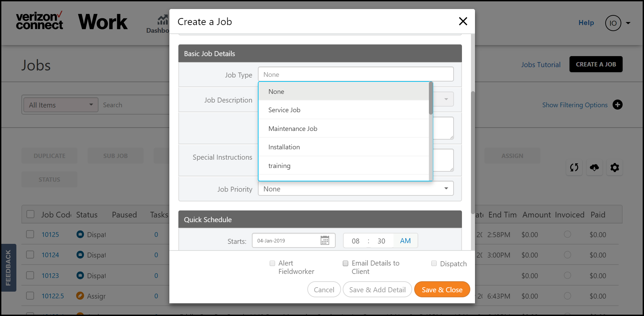The width and height of the screenshot is (644, 316).
Task: Click the DUPLICATE button
Action: point(49,156)
